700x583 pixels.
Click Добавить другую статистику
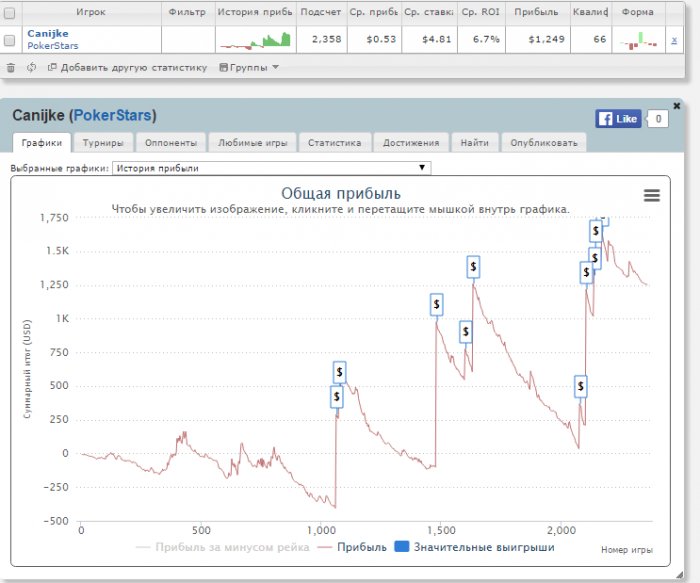(x=128, y=67)
